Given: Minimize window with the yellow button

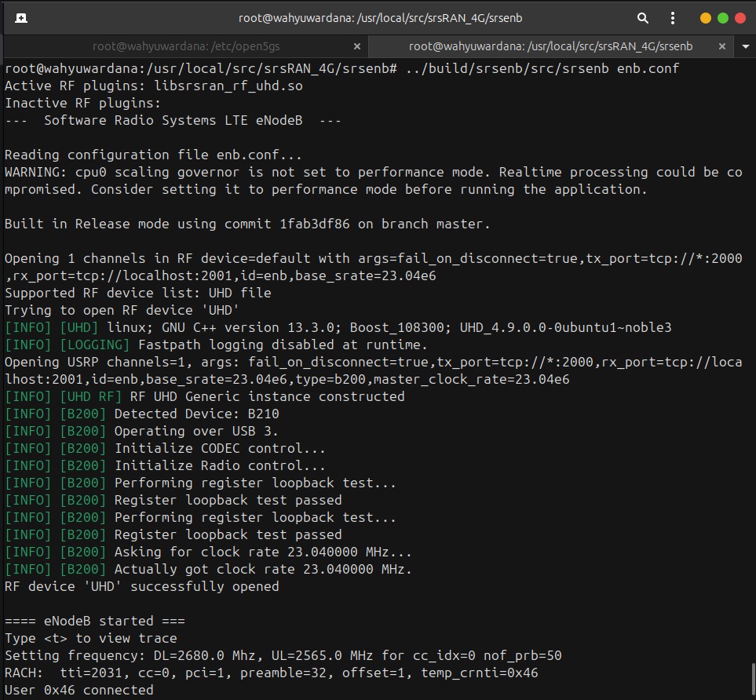Looking at the screenshot, I should tap(706, 18).
